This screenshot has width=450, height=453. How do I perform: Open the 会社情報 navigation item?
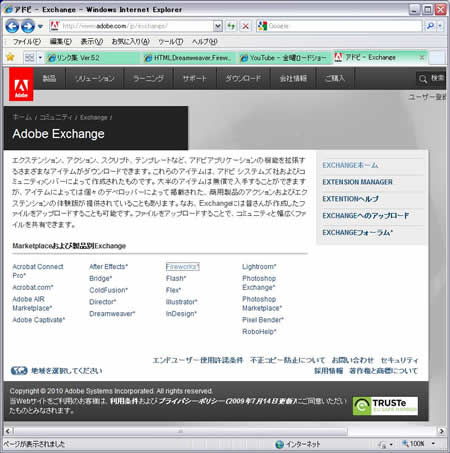pos(293,78)
